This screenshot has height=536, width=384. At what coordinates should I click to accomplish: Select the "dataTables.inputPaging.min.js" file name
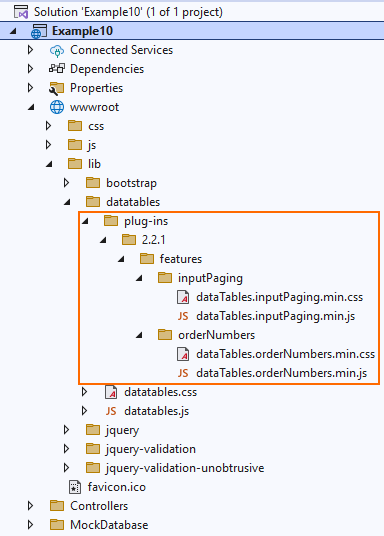pyautogui.click(x=276, y=316)
